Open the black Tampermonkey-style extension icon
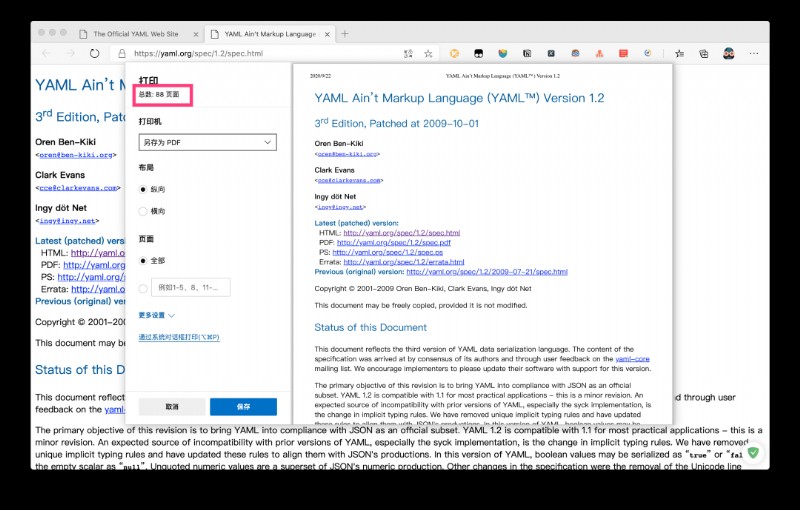 [479, 53]
